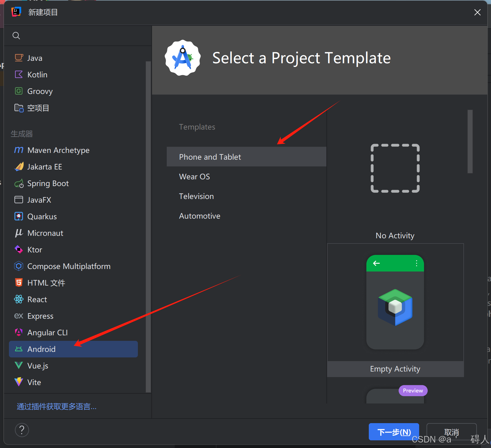Click the Ktor diamond icon
Viewport: 491px width, 448px height.
point(19,249)
